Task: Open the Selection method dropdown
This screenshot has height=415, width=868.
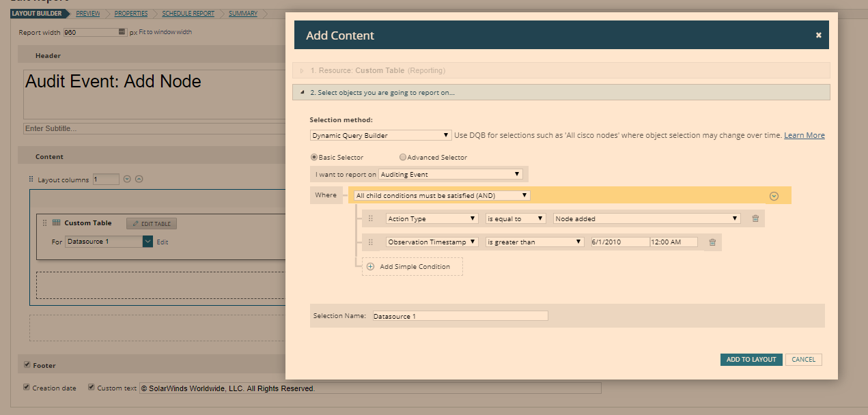Action: 380,135
